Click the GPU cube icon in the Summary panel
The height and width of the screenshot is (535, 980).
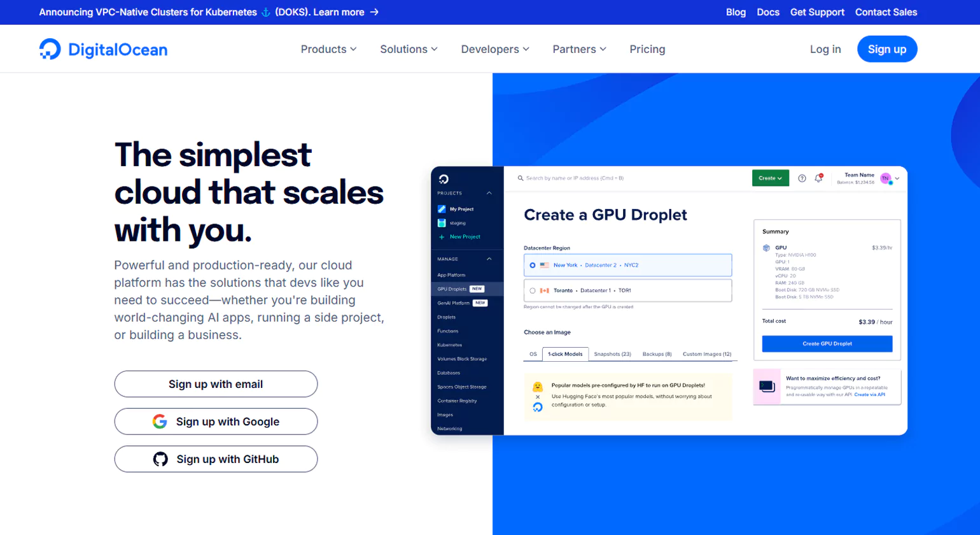(766, 248)
